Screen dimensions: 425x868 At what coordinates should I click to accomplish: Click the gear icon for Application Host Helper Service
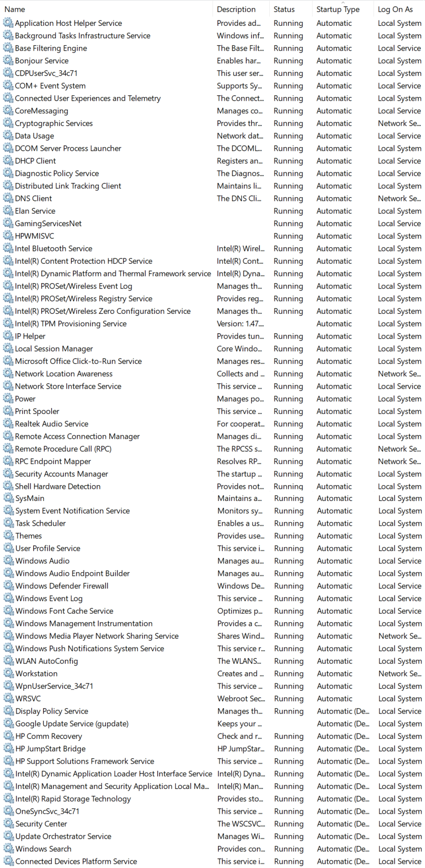click(x=8, y=23)
